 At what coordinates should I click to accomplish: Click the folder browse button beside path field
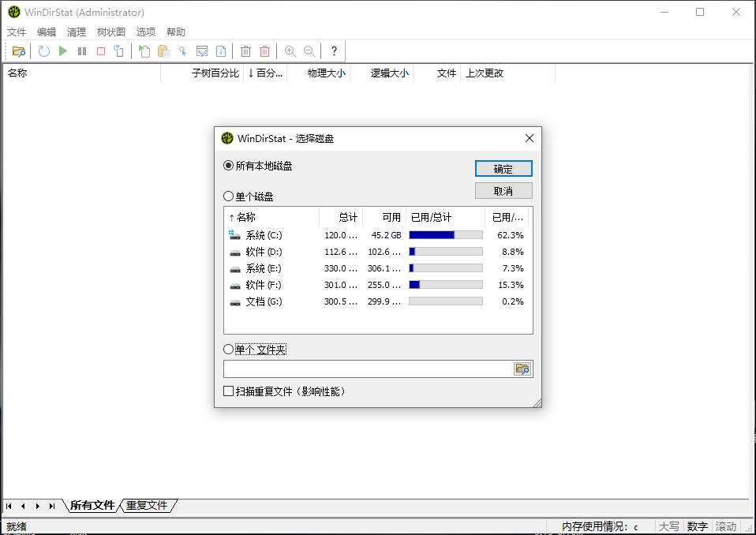522,369
